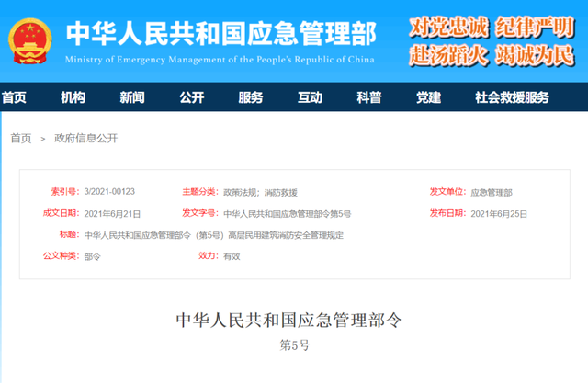
Task: Open the 机构 navigation tab
Action: pos(73,97)
